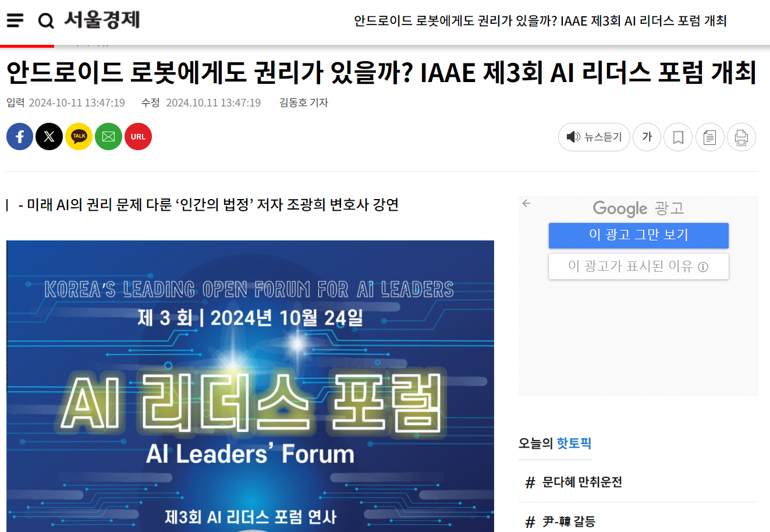This screenshot has height=532, width=770.
Task: Go to the 서울경제 home logo
Action: [102, 20]
